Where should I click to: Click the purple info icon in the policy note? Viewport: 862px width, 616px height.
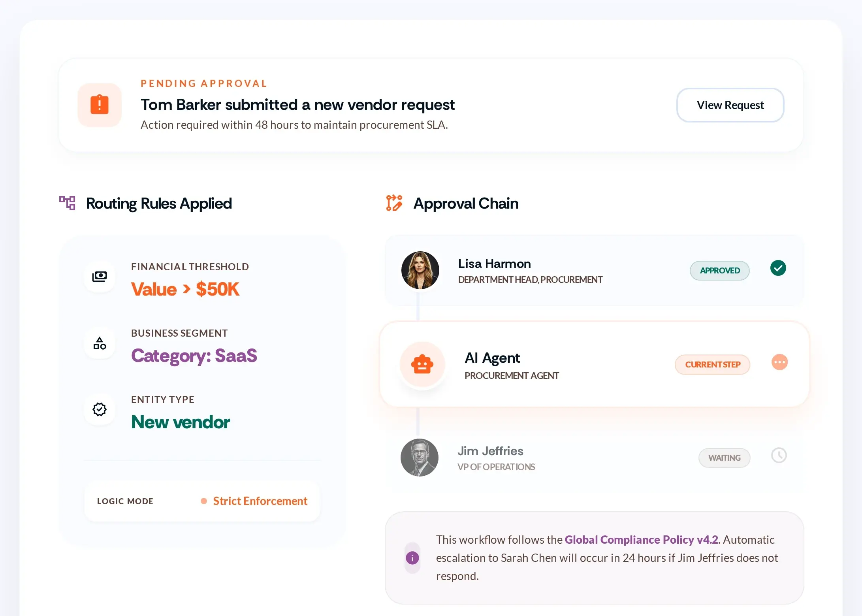pyautogui.click(x=412, y=558)
